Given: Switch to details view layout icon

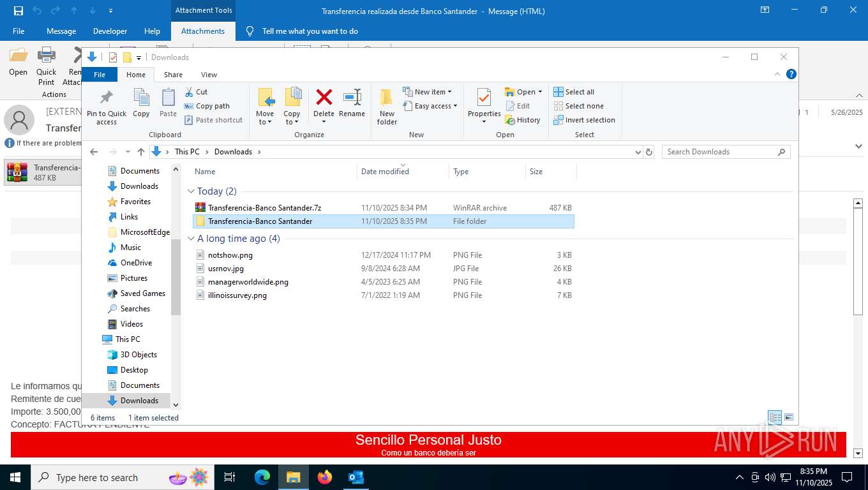Looking at the screenshot, I should [775, 418].
